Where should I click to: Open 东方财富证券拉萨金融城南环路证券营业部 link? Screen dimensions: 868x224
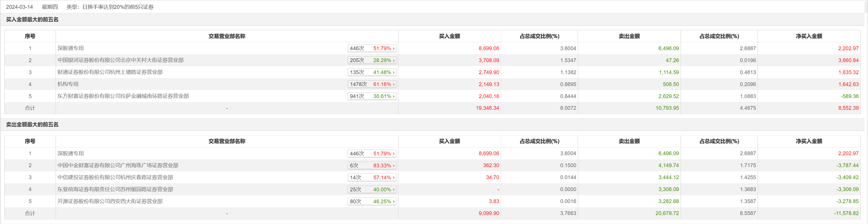click(123, 96)
